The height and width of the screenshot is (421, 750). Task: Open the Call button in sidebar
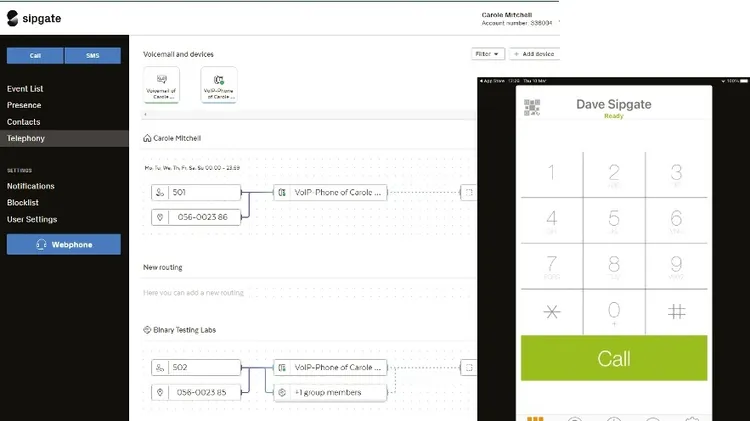35,55
